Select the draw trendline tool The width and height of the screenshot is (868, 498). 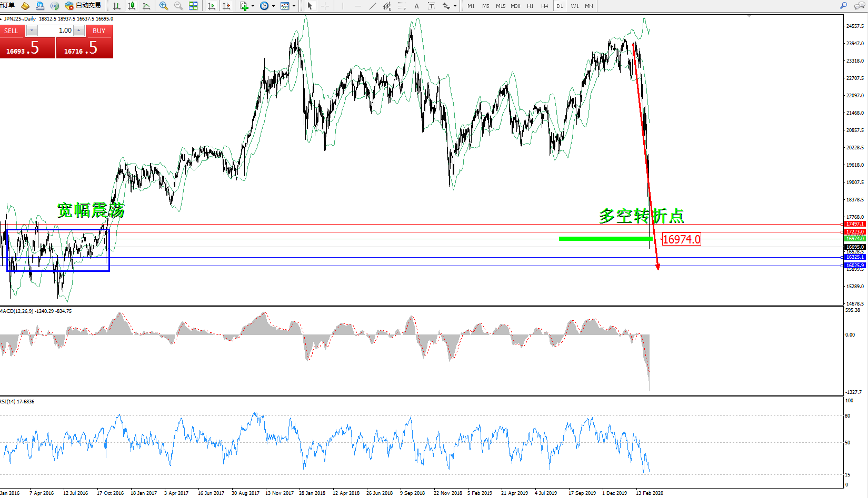373,6
